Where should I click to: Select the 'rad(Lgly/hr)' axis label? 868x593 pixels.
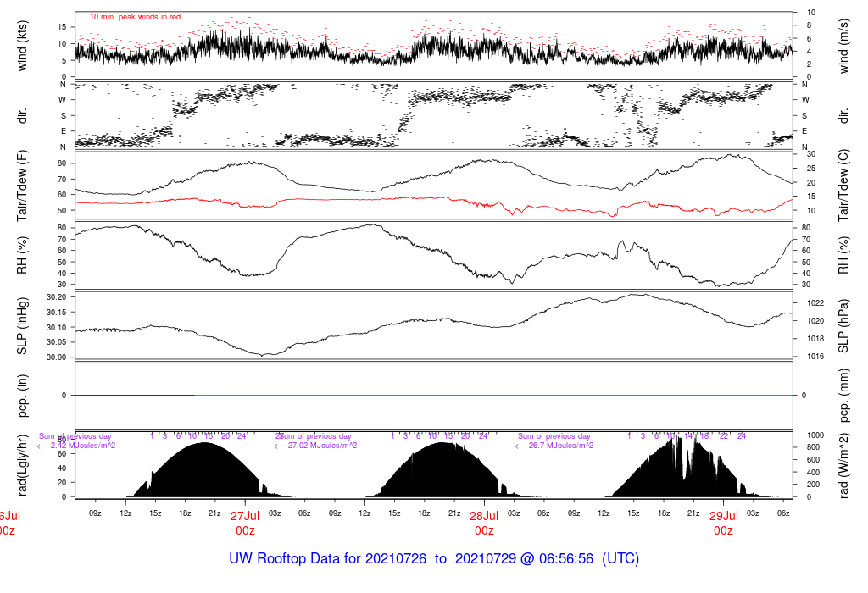pyautogui.click(x=21, y=465)
